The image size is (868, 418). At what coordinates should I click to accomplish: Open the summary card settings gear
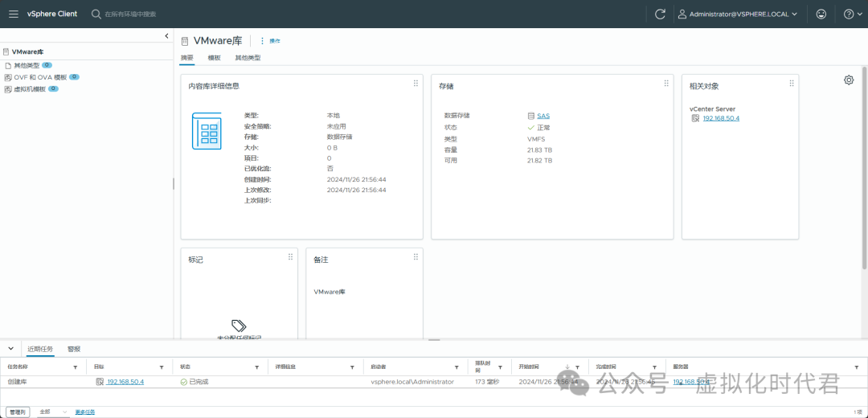point(849,80)
